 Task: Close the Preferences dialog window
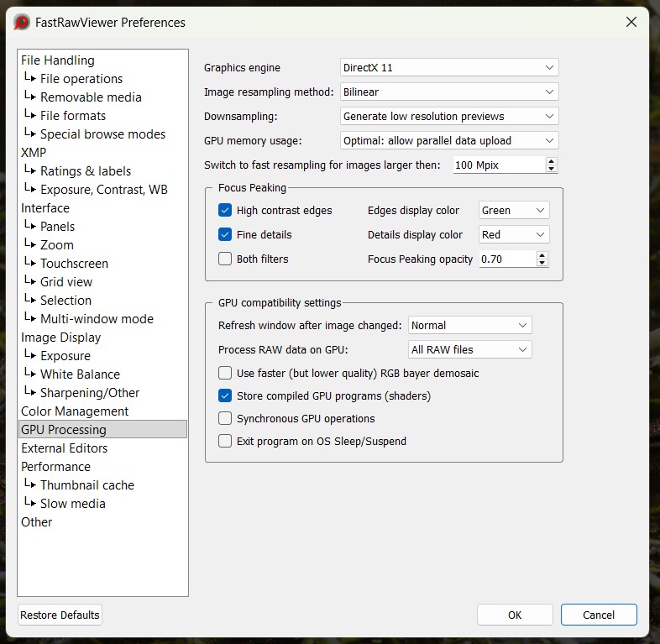click(631, 23)
